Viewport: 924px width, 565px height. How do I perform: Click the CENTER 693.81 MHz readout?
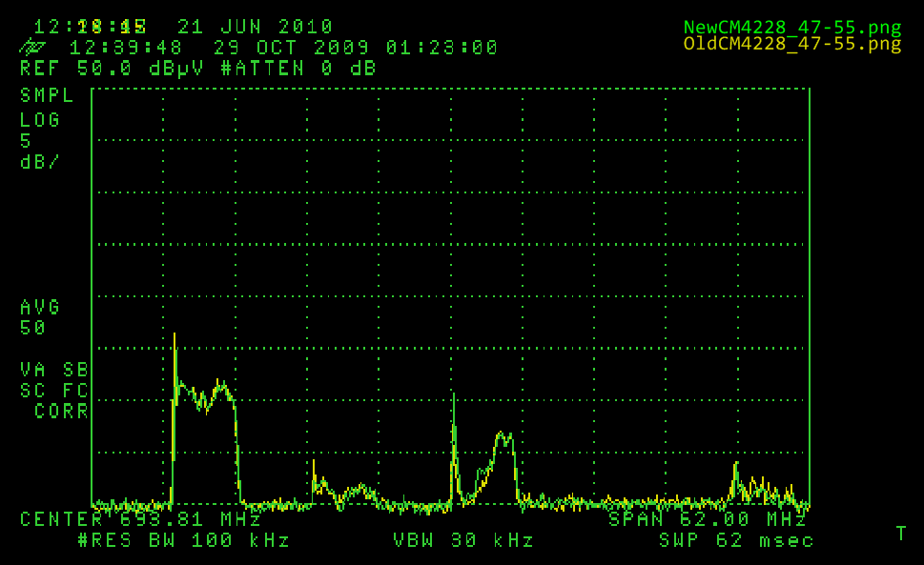(140, 519)
